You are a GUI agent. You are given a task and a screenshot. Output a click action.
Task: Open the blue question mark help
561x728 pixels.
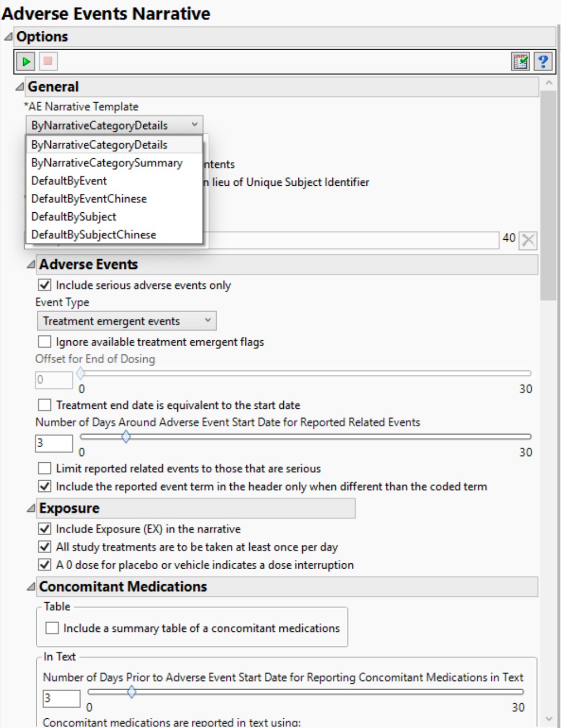543,62
